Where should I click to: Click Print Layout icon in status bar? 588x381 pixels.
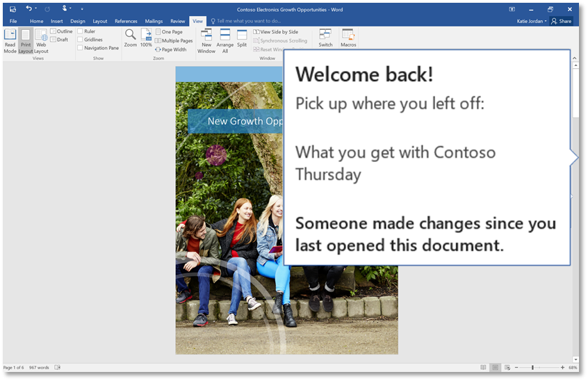pyautogui.click(x=495, y=368)
